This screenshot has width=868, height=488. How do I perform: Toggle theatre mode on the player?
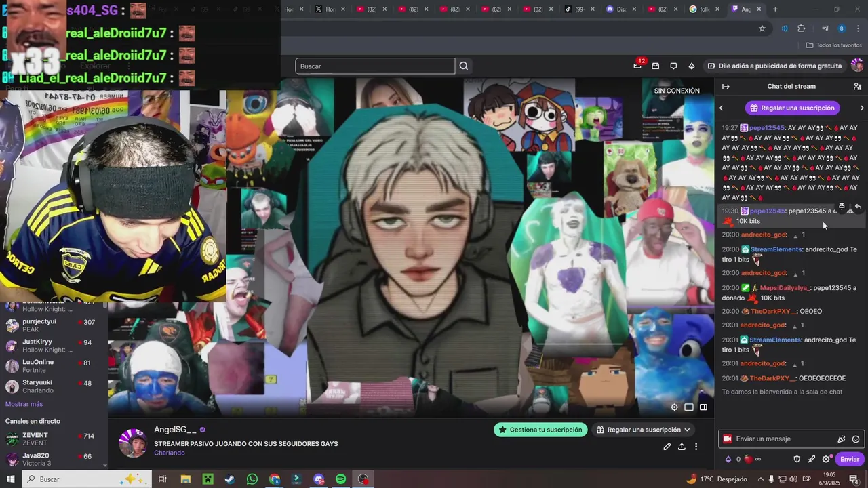[x=689, y=407]
